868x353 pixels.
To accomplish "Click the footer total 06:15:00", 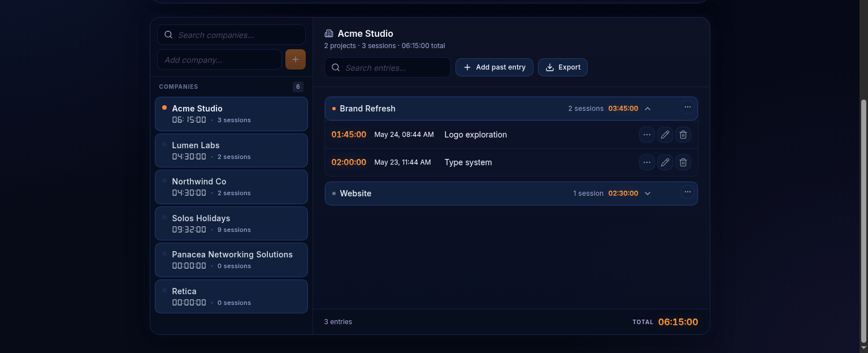I will click(678, 322).
